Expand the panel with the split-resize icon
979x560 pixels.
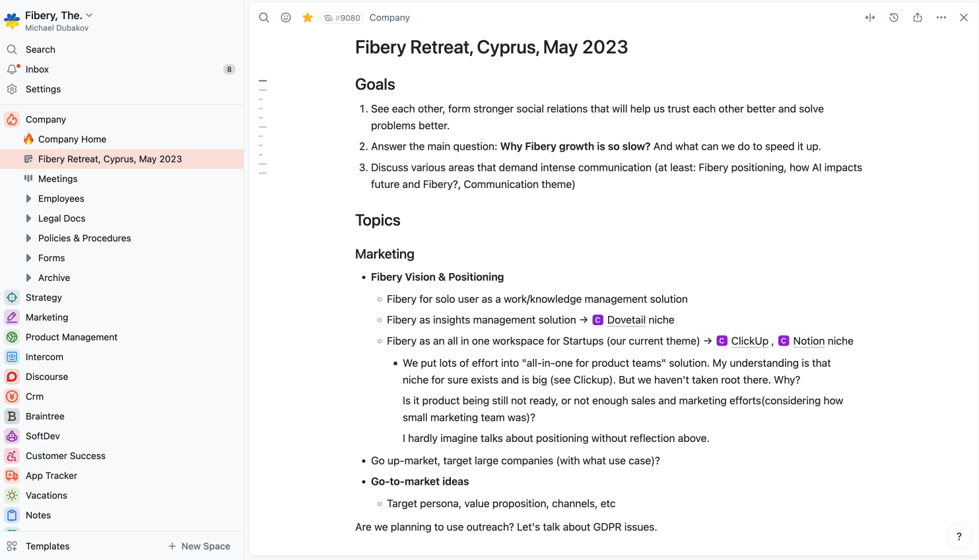870,17
